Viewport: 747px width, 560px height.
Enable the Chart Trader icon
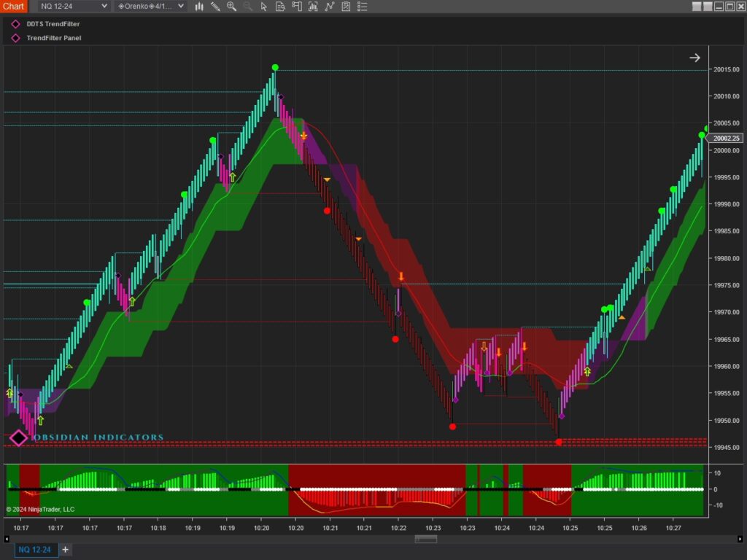[x=297, y=7]
